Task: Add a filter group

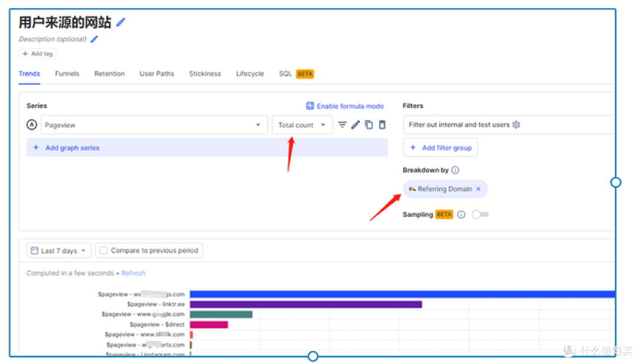Action: tap(440, 148)
